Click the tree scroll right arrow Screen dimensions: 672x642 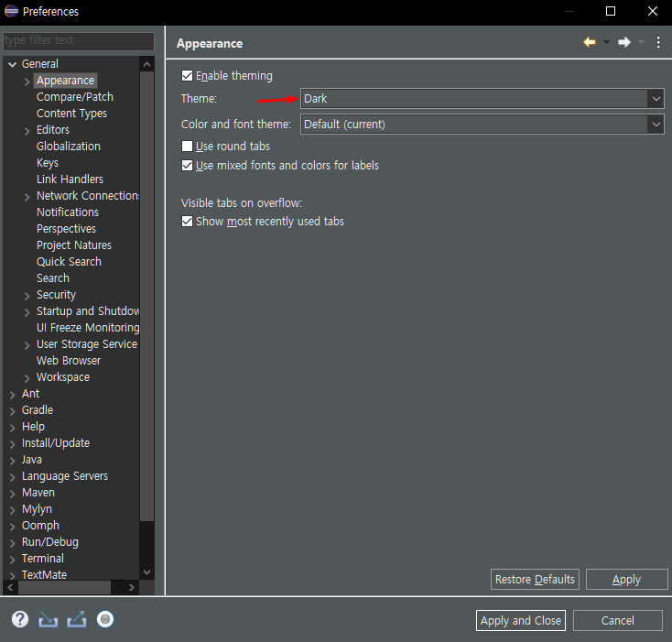(131, 587)
